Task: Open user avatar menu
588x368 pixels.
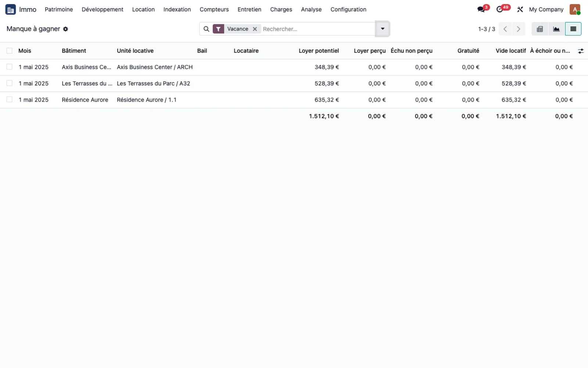Action: tap(575, 10)
